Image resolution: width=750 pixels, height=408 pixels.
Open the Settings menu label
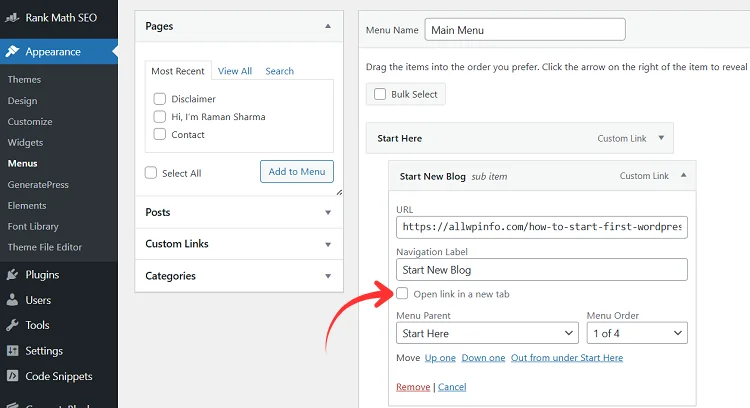44,351
